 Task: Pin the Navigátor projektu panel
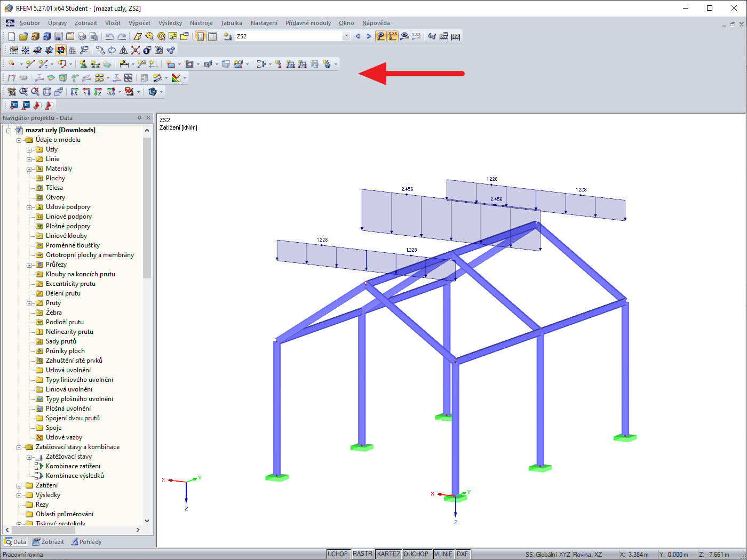(x=139, y=118)
